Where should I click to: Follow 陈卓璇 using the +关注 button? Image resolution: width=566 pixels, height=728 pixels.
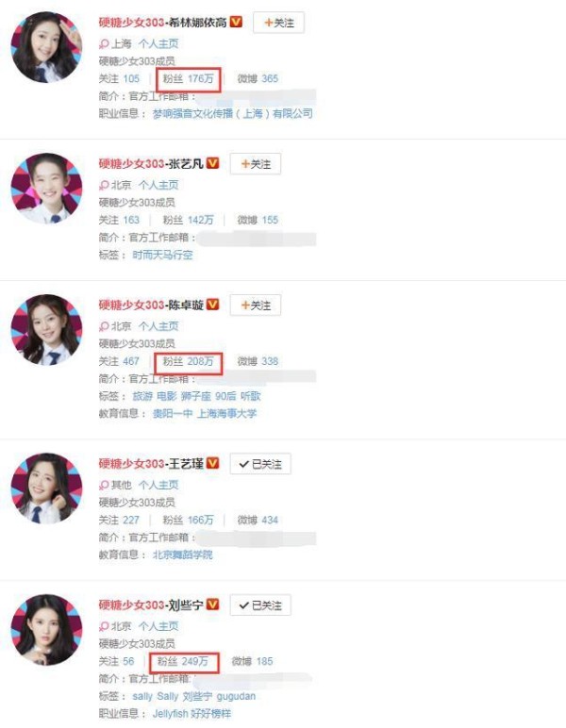click(256, 305)
